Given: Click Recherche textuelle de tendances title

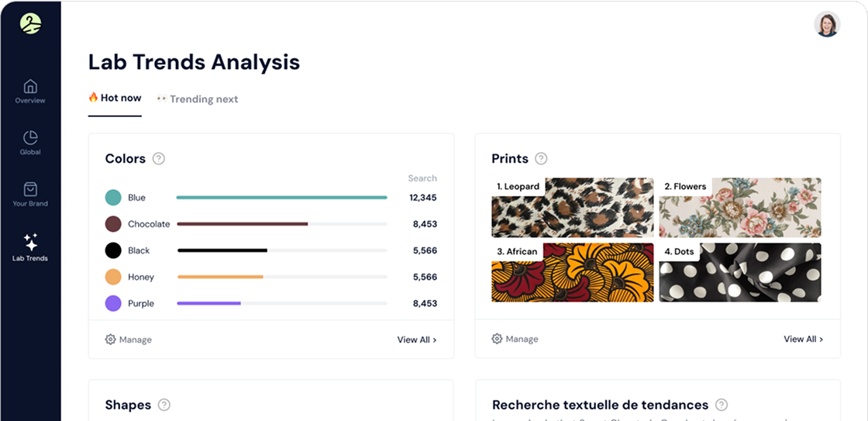Looking at the screenshot, I should point(600,405).
